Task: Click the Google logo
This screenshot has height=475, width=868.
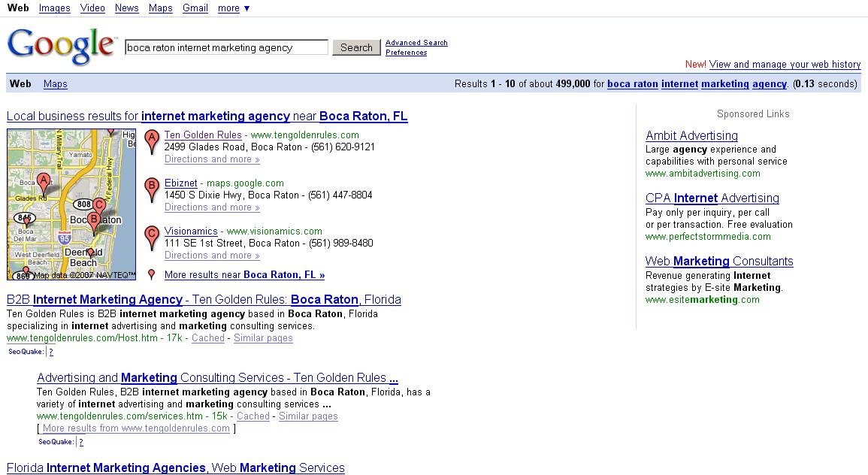Action: (x=62, y=47)
